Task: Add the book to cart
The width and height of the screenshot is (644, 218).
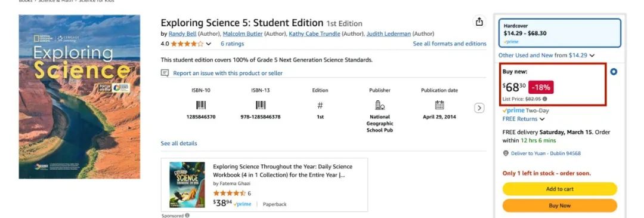Action: pos(560,189)
